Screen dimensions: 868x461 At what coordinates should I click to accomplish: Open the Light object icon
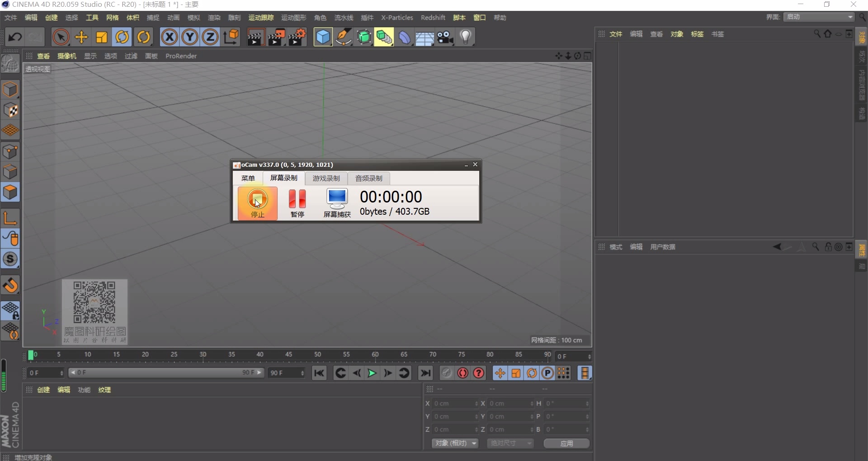pyautogui.click(x=466, y=37)
